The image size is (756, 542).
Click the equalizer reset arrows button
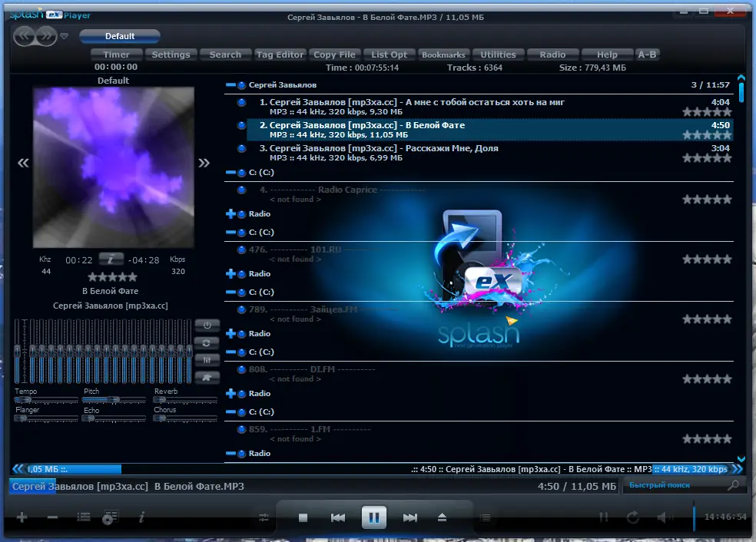(x=207, y=343)
